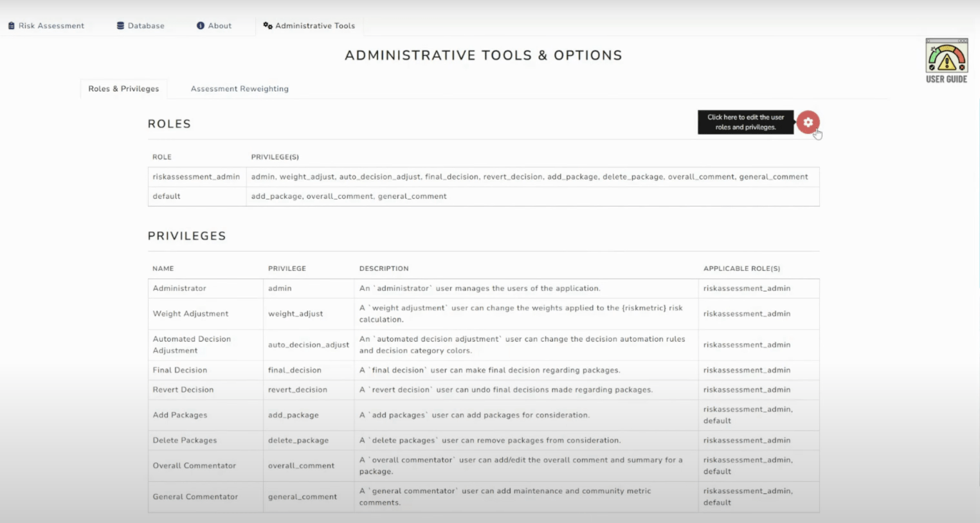Click the clipboard icon beside Risk Assessment
The image size is (980, 523).
click(x=12, y=26)
